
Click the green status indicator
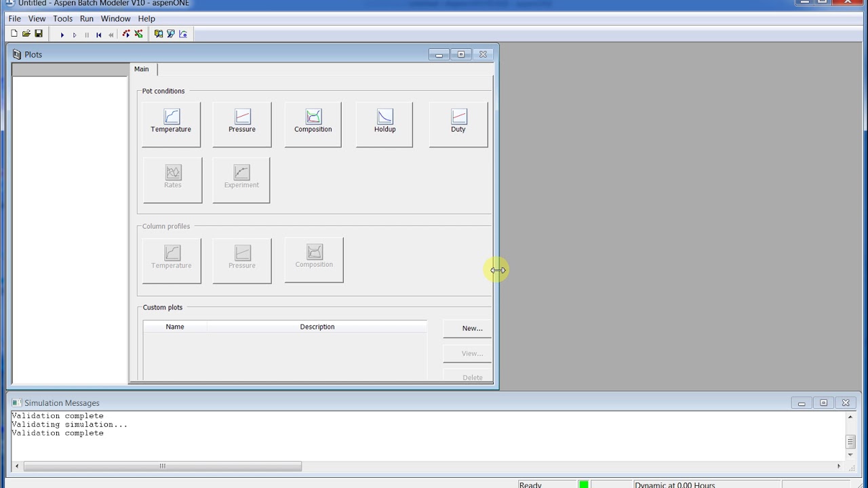[x=584, y=485]
